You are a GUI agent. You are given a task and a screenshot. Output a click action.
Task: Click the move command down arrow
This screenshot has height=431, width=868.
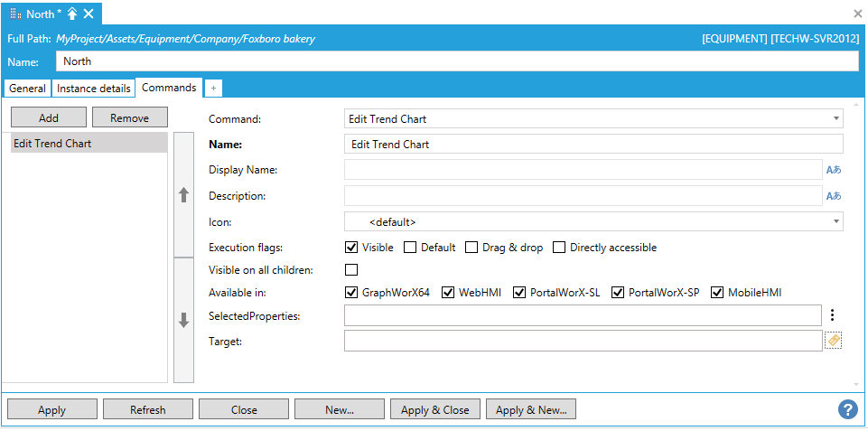(183, 320)
